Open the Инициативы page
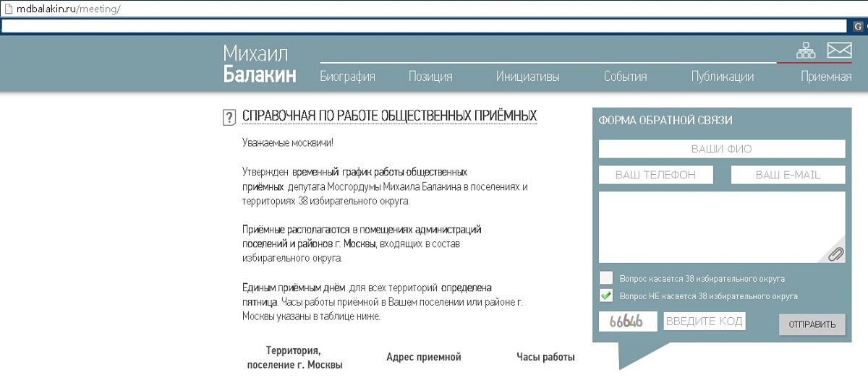This screenshot has height=380, width=868. click(x=527, y=77)
